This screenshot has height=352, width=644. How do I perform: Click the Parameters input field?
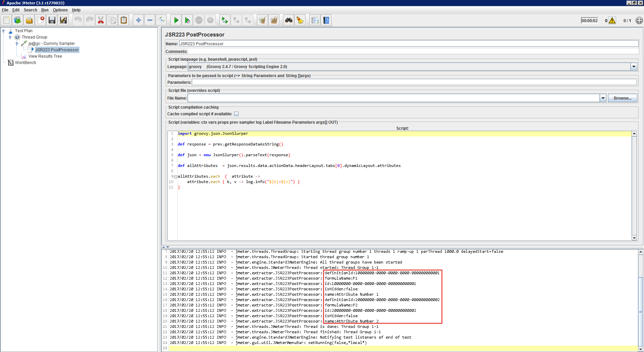(414, 82)
